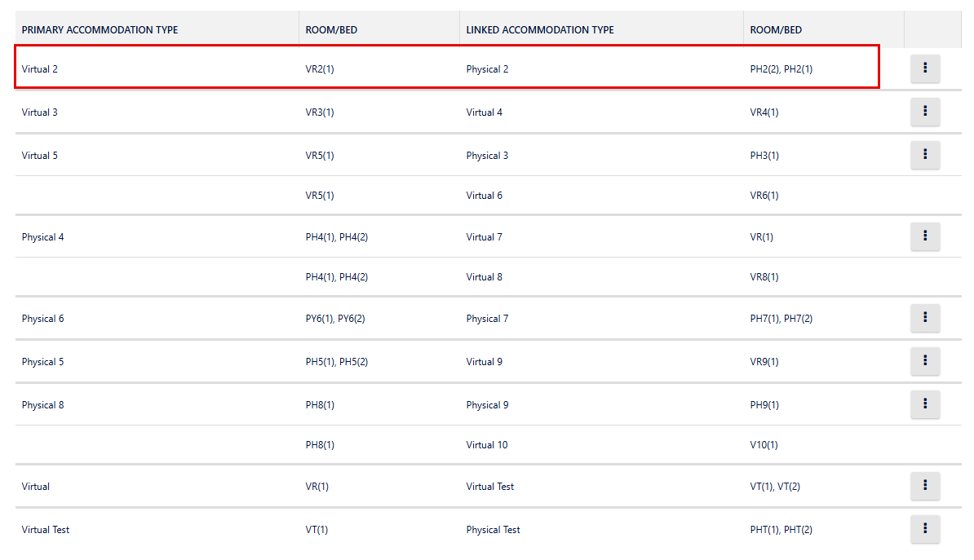The image size is (974, 560).
Task: Select the Physical 6 primary accommodation cell
Action: click(x=42, y=319)
